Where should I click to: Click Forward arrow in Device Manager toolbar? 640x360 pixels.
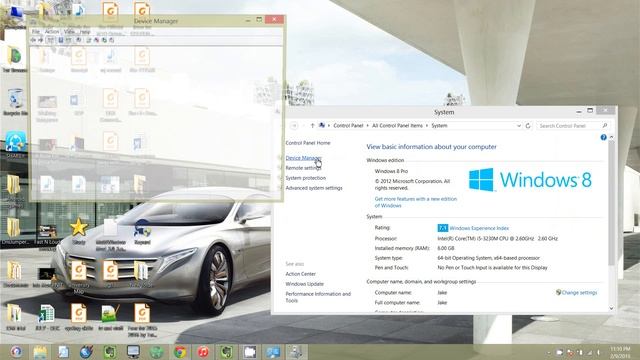tap(40, 40)
